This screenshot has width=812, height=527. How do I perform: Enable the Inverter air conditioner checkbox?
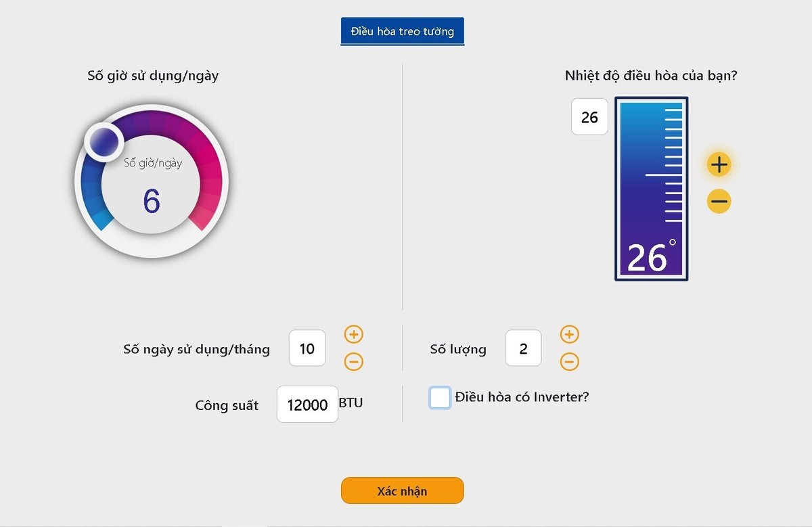tap(440, 398)
